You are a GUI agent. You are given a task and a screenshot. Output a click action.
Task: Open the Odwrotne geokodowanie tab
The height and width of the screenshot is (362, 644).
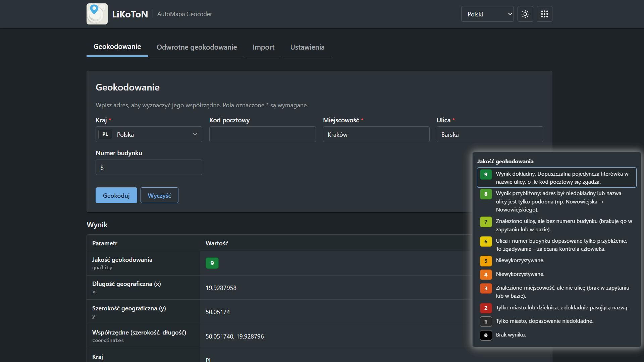point(197,47)
